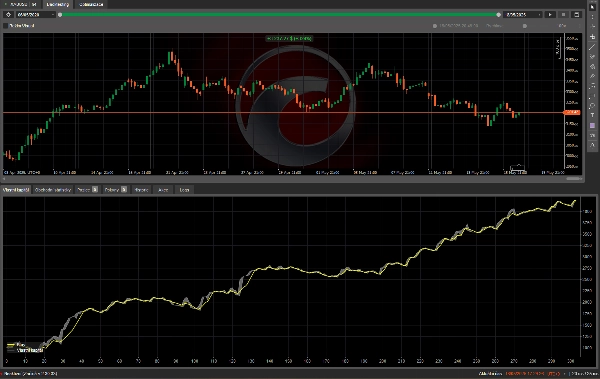Click the lowest icon in right drawing toolbar

(592, 145)
